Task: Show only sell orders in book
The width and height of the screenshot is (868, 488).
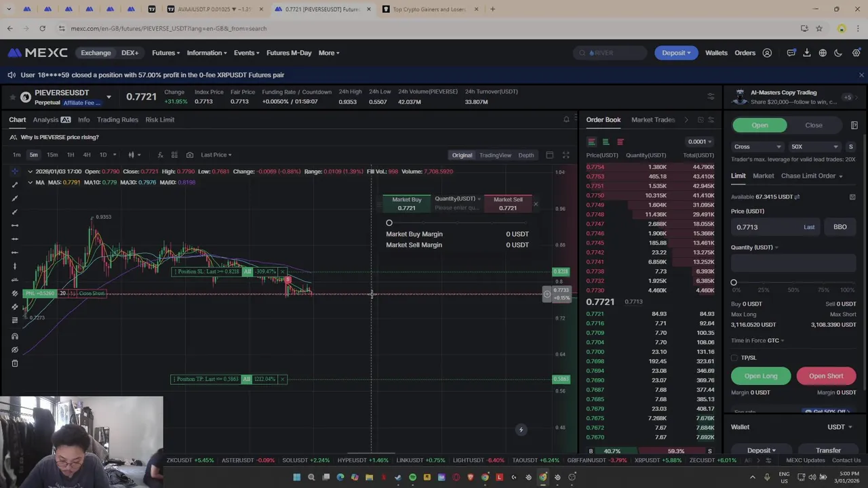Action: click(620, 142)
